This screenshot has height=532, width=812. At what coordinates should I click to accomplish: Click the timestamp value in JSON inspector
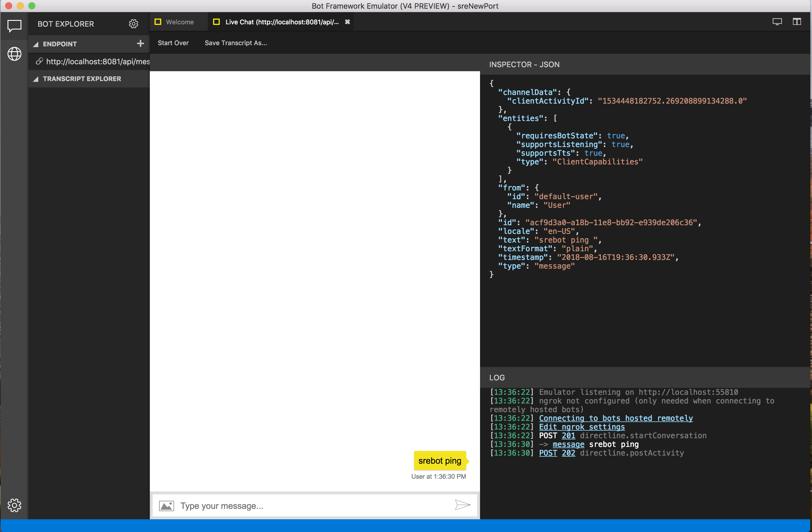(616, 258)
